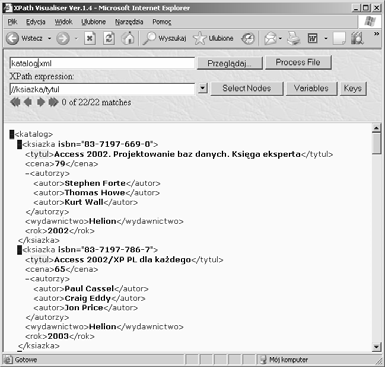The image size is (385, 367).
Task: Open the Widok menu
Action: [63, 22]
